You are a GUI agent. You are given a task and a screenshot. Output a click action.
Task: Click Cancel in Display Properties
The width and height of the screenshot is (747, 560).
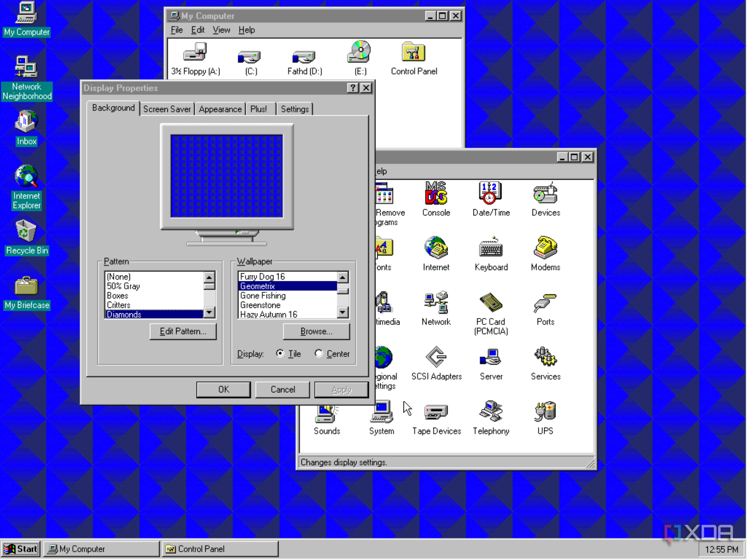(x=283, y=389)
